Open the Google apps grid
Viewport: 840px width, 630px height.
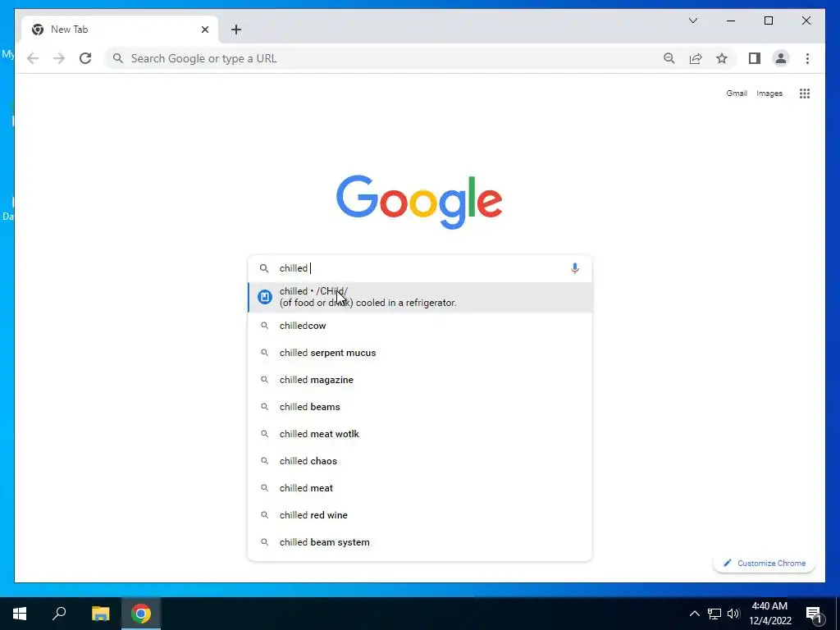[x=805, y=94]
